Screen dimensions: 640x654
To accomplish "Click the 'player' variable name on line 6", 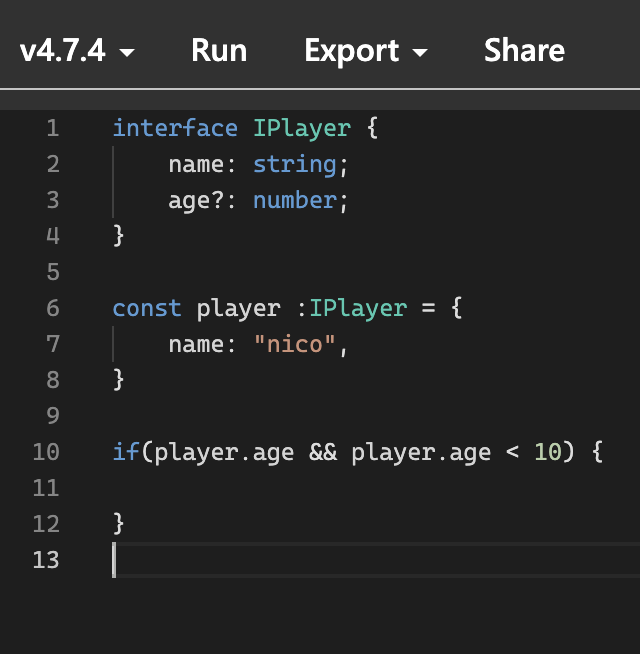I will click(x=238, y=310).
